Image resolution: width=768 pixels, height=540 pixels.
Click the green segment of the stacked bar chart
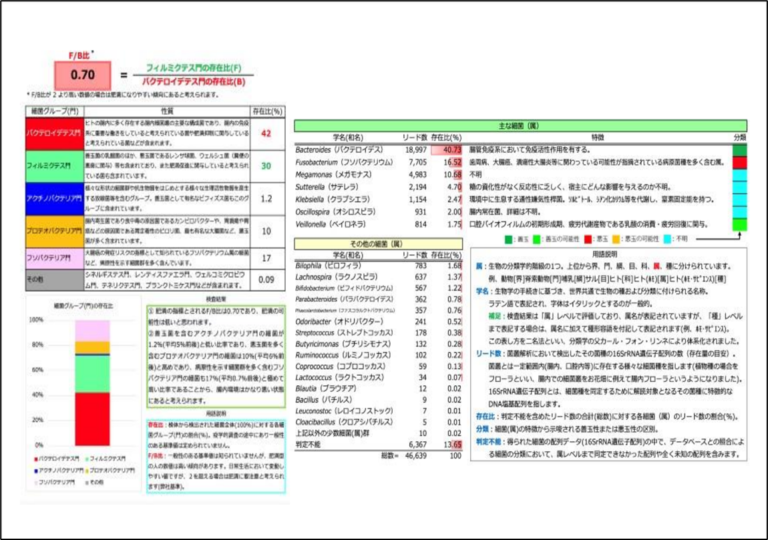[x=91, y=373]
